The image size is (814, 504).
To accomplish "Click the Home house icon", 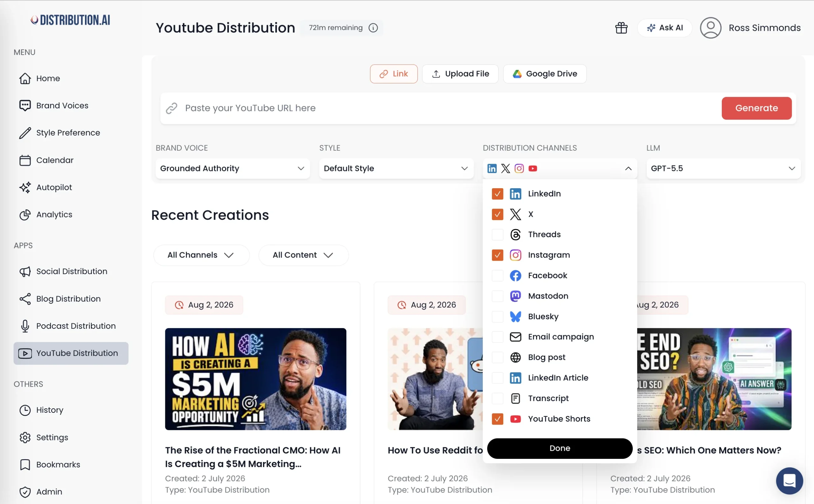I will pyautogui.click(x=25, y=78).
